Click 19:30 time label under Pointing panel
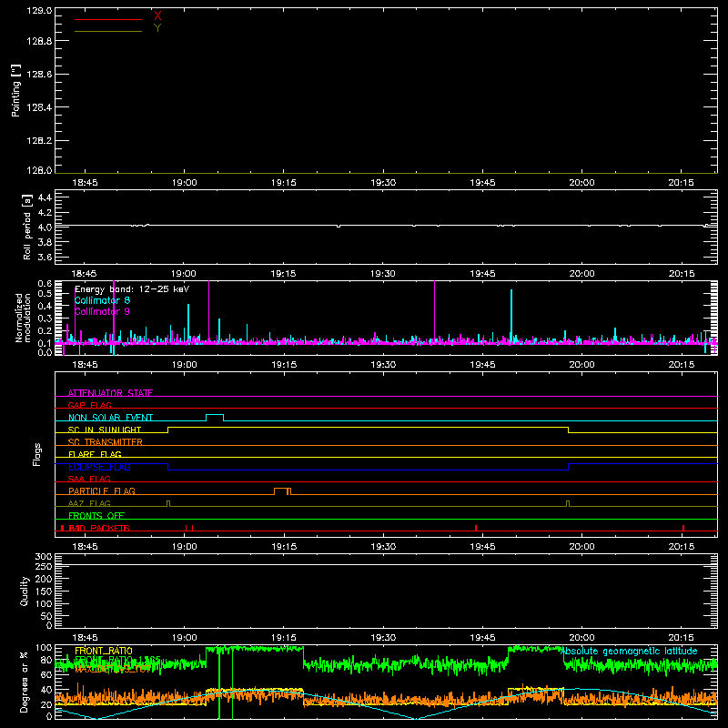Image resolution: width=728 pixels, height=728 pixels. coord(383,183)
